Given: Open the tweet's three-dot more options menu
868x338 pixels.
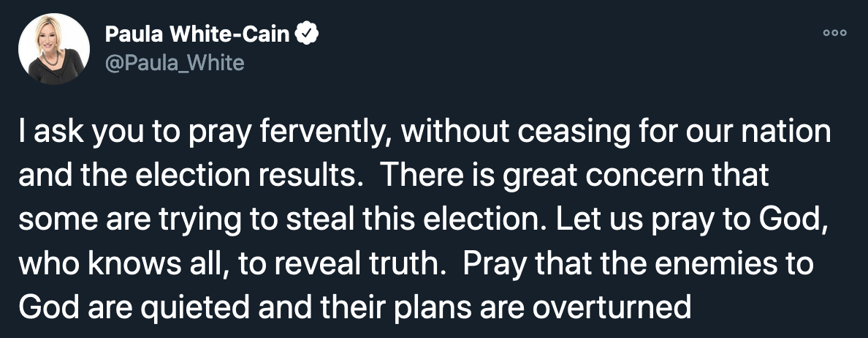Looking at the screenshot, I should point(834,34).
